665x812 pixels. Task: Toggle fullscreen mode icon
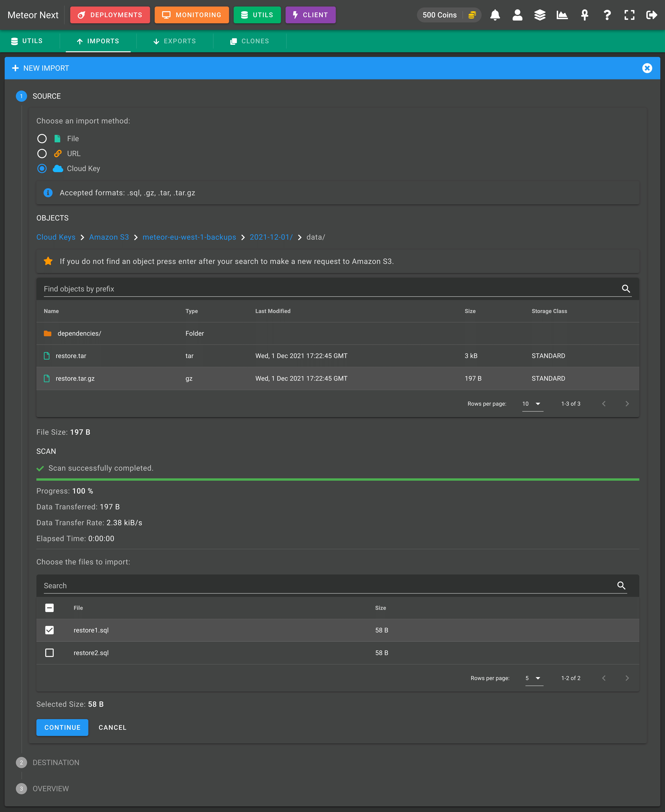coord(629,15)
